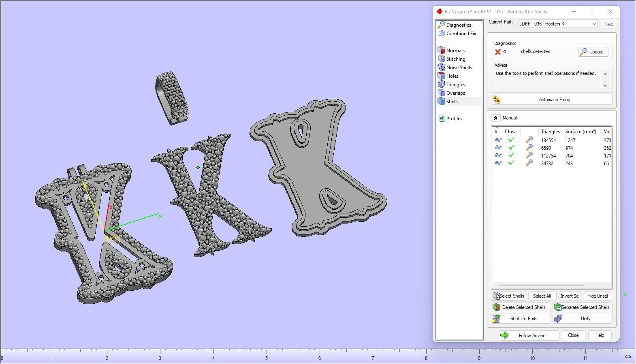Click closed checkmark of 112754-triangle shell
The image size is (636, 364).
(511, 155)
